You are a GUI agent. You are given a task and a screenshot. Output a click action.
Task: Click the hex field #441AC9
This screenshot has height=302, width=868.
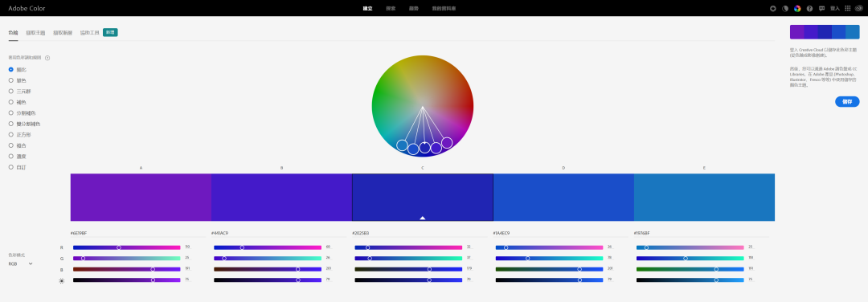(x=278, y=234)
